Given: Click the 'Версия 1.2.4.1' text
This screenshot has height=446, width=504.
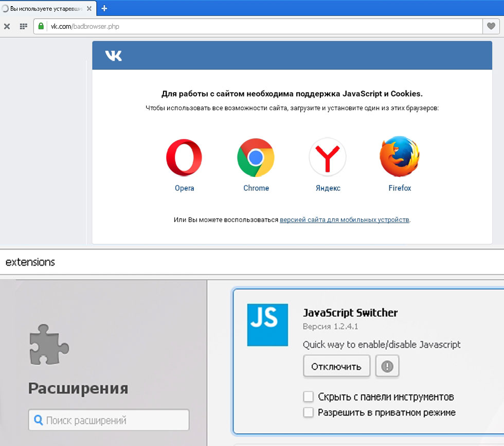Looking at the screenshot, I should tap(330, 326).
